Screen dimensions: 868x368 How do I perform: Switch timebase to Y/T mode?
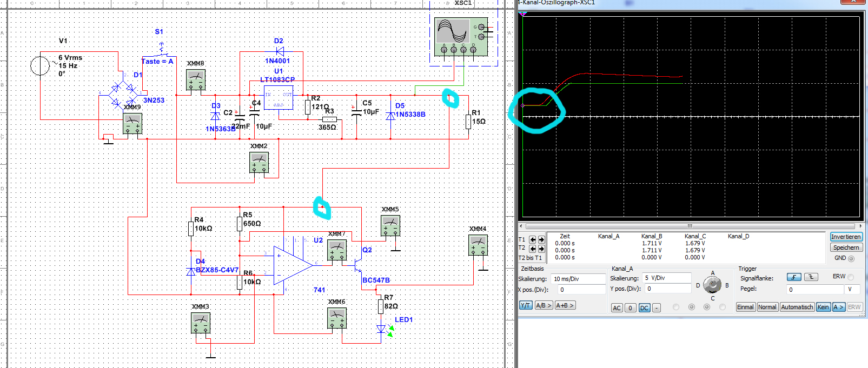526,305
